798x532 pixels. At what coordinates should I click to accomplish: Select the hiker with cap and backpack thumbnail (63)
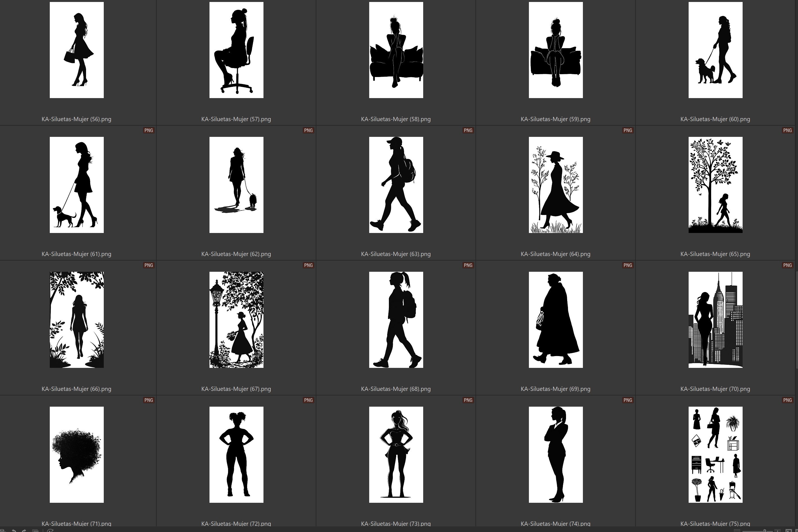tap(396, 185)
